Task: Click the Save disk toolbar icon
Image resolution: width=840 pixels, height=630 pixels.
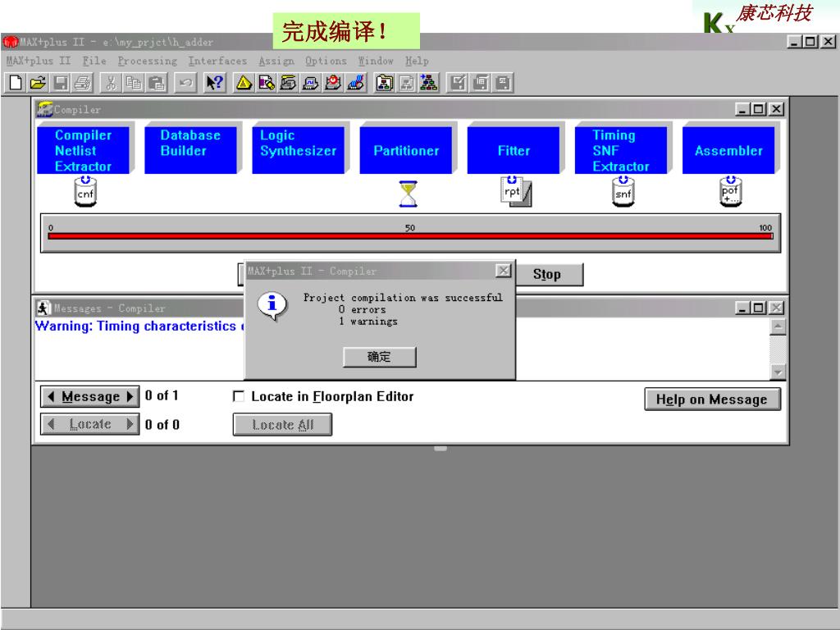Action: pyautogui.click(x=61, y=83)
